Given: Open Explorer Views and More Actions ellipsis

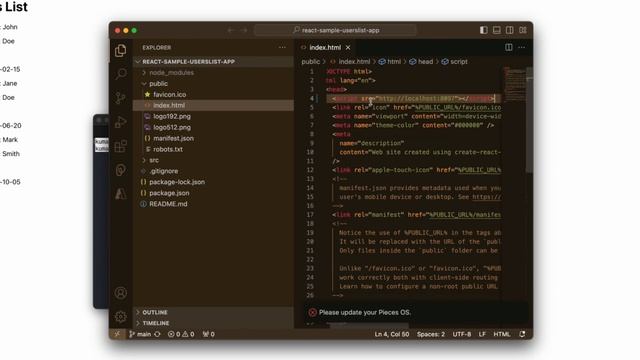Looking at the screenshot, I should click(x=282, y=47).
